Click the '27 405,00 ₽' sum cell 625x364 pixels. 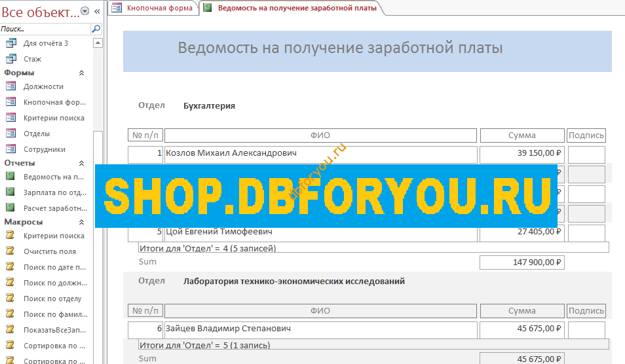521,233
